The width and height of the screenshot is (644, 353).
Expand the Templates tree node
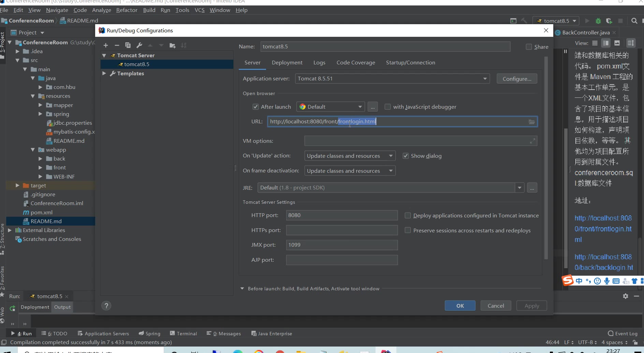[104, 73]
